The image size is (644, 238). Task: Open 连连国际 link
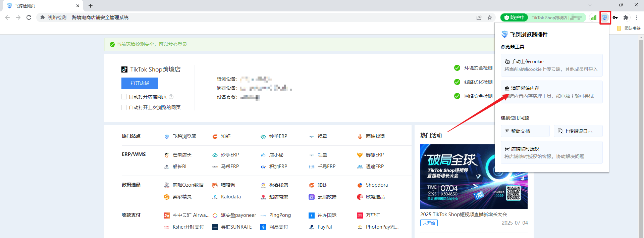pos(323,215)
